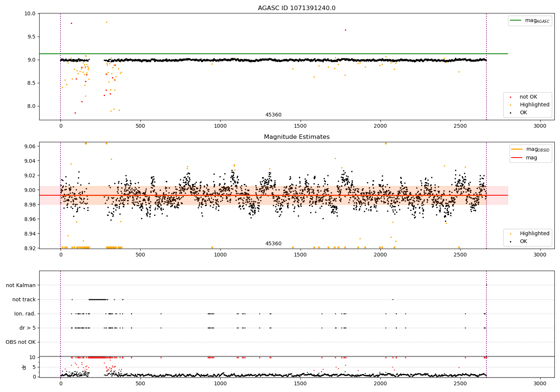Screen dimensions: 560x392
Task: Click the 9.5 y-axis tick label
Action: (31, 37)
